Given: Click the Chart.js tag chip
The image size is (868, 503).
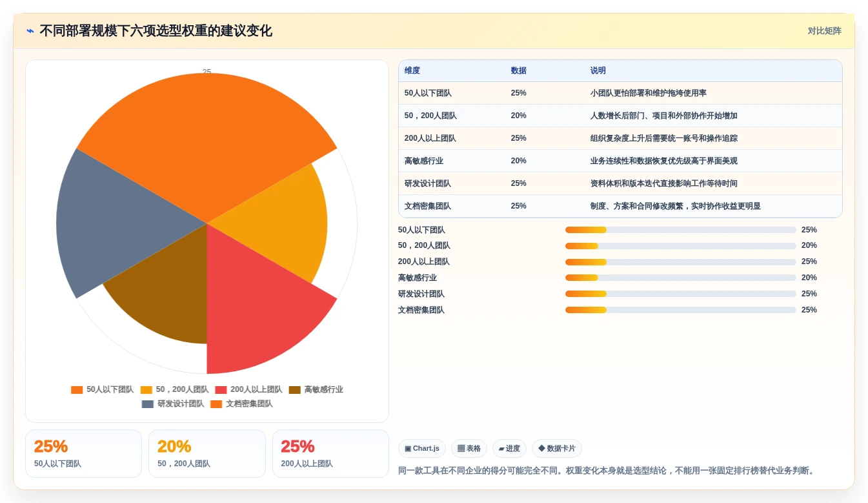Looking at the screenshot, I should tap(422, 448).
